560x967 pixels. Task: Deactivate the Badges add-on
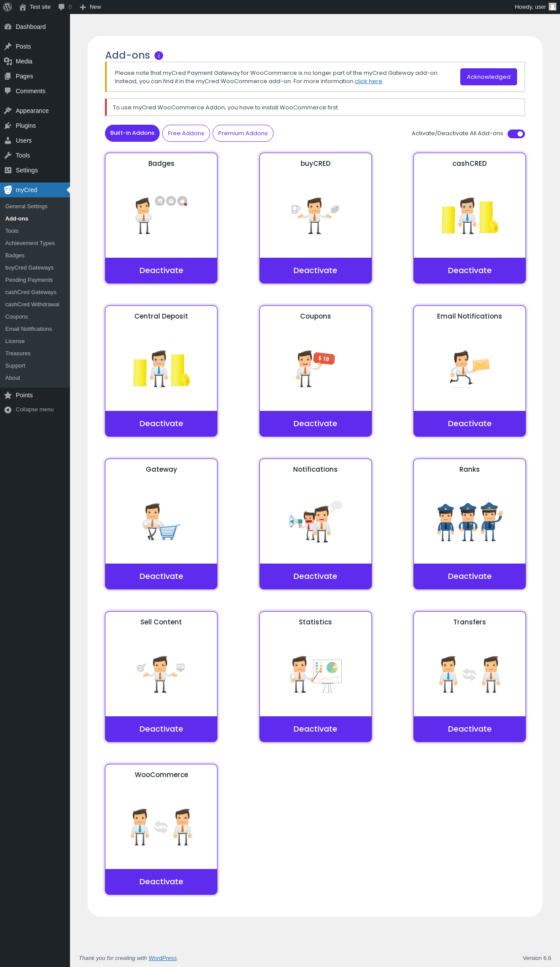point(161,270)
